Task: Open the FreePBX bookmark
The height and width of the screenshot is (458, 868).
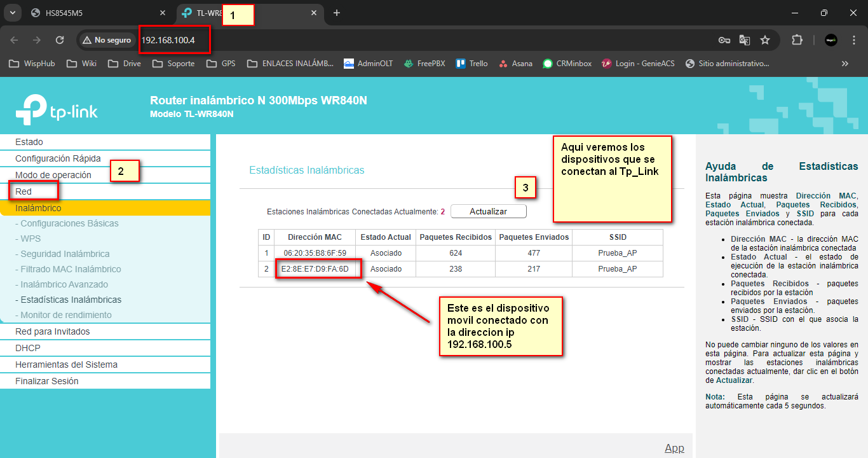Action: click(424, 64)
